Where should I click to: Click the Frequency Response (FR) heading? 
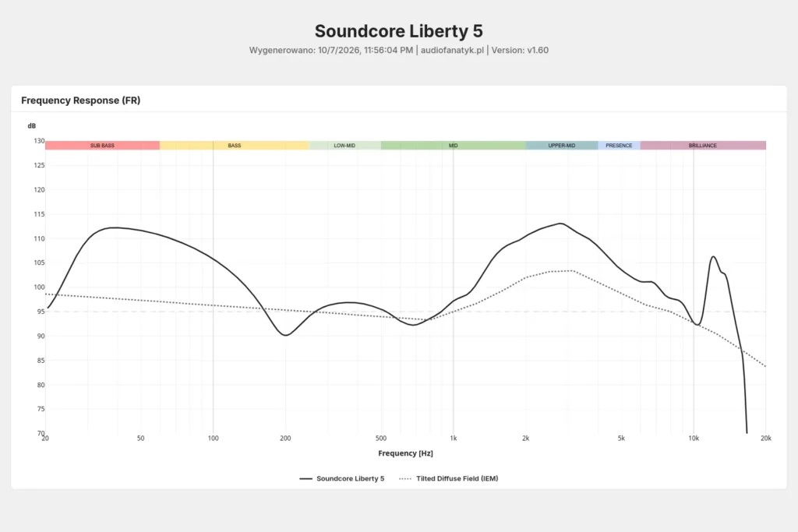(x=80, y=100)
